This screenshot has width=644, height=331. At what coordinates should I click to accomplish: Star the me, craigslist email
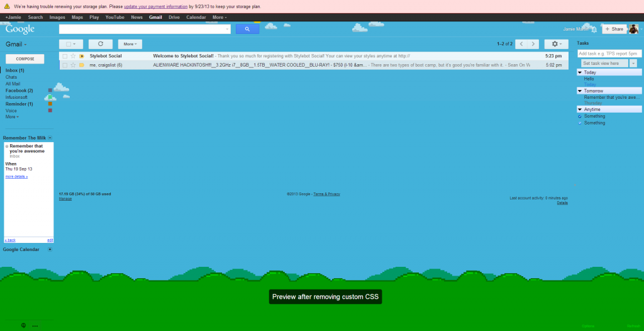73,65
